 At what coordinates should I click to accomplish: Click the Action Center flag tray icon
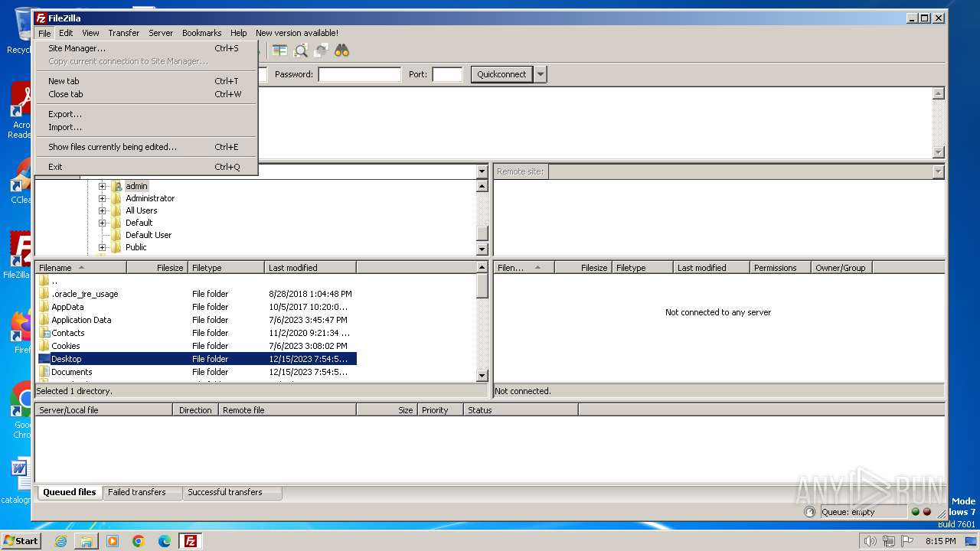click(906, 541)
